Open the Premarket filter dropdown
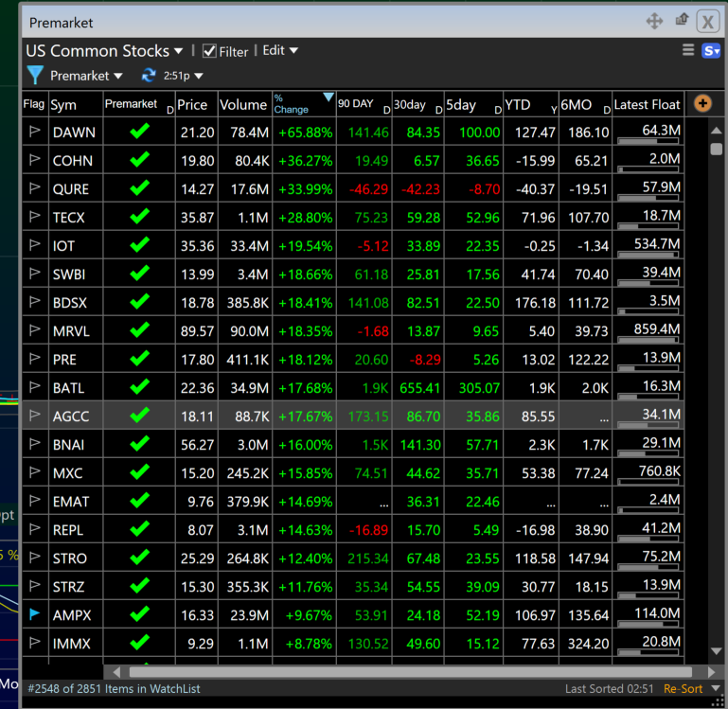Viewport: 728px width, 709px height. (86, 76)
